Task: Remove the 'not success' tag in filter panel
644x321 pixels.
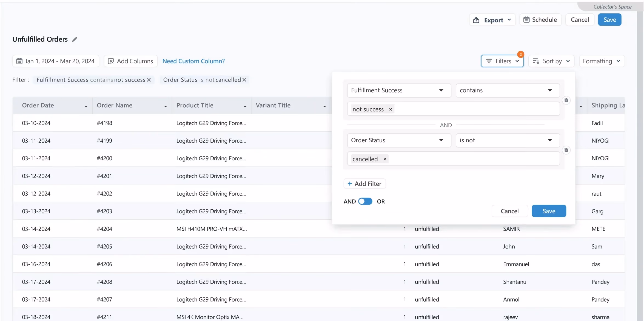Action: [391, 109]
